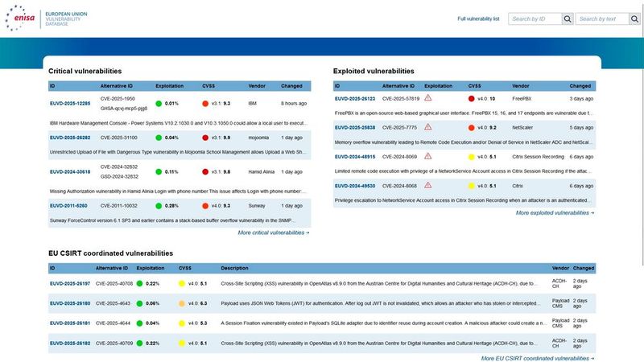Open vulnerability EUVD-2024-49530
This screenshot has height=362, width=644.
[x=355, y=186]
